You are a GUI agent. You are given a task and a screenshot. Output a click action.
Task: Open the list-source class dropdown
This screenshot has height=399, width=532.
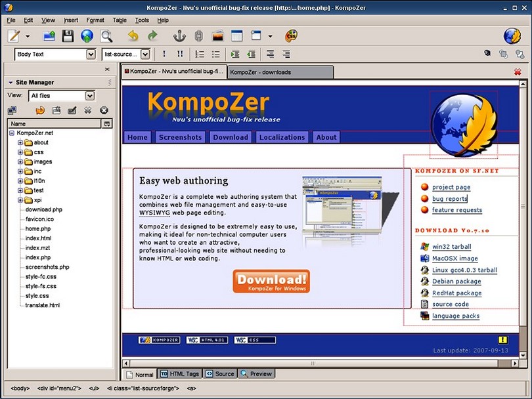click(x=145, y=54)
